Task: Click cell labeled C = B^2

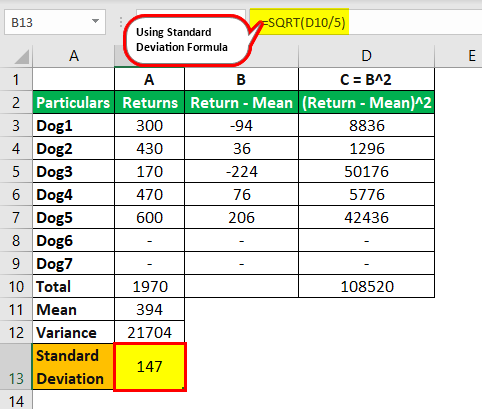Action: click(367, 79)
